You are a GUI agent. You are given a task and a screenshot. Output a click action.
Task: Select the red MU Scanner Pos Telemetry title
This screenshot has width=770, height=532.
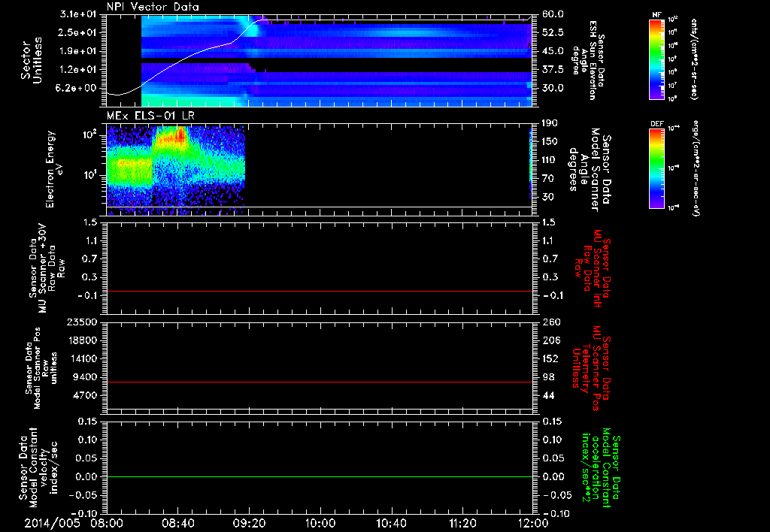591,368
